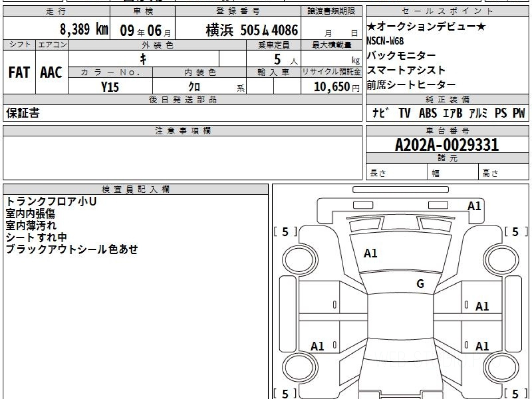Click the 諸元 header
Viewport: 532px width, 399px height.
(x=448, y=158)
